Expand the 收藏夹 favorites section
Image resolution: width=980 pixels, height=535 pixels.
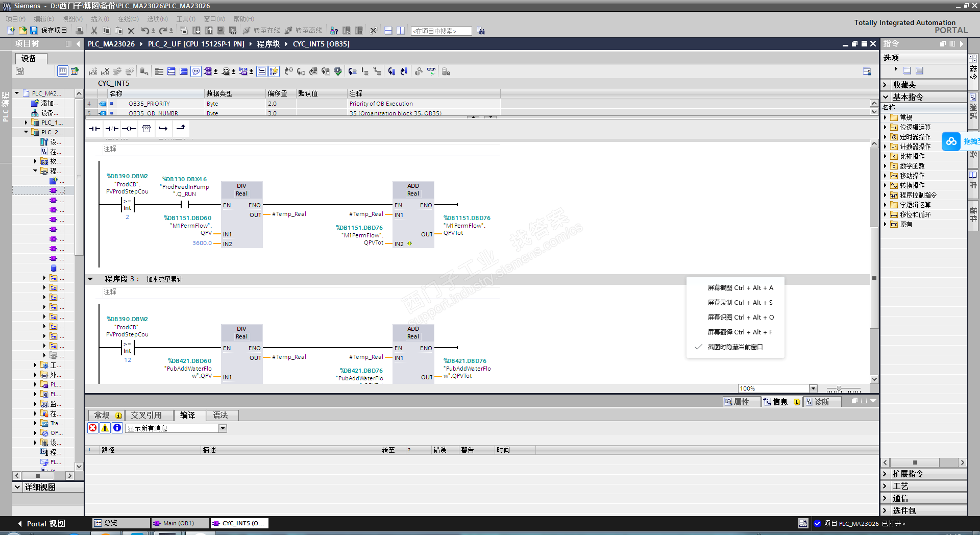point(886,85)
